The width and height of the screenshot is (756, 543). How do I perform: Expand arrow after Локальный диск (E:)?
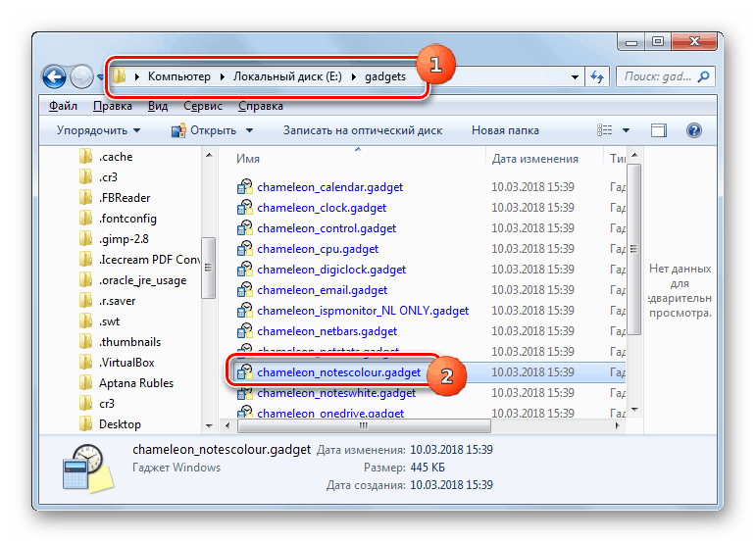tap(353, 77)
